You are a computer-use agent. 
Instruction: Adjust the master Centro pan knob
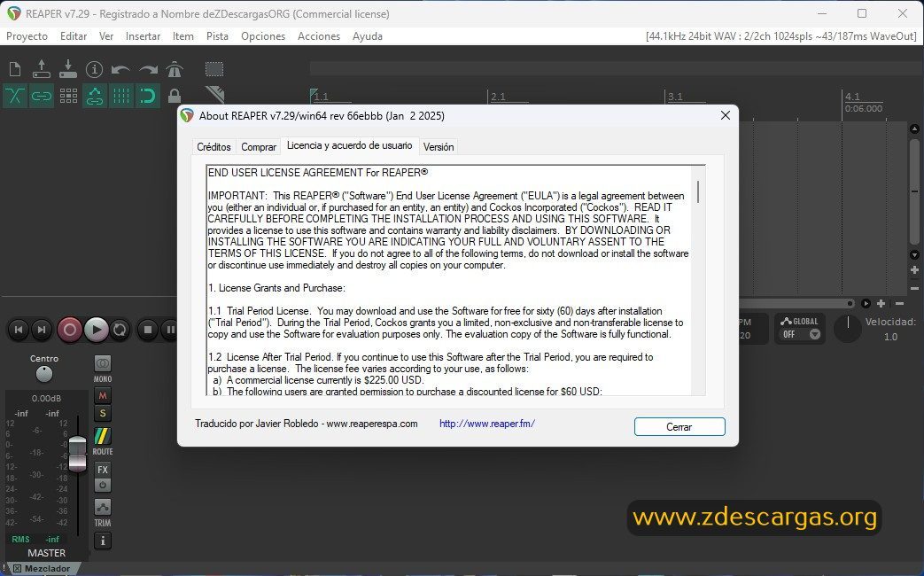pyautogui.click(x=44, y=374)
